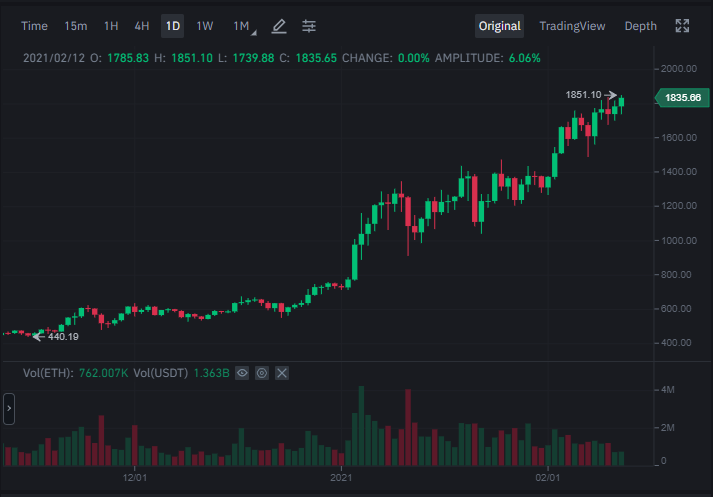The image size is (713, 497).
Task: Open the drawing pencil tool
Action: pyautogui.click(x=279, y=26)
